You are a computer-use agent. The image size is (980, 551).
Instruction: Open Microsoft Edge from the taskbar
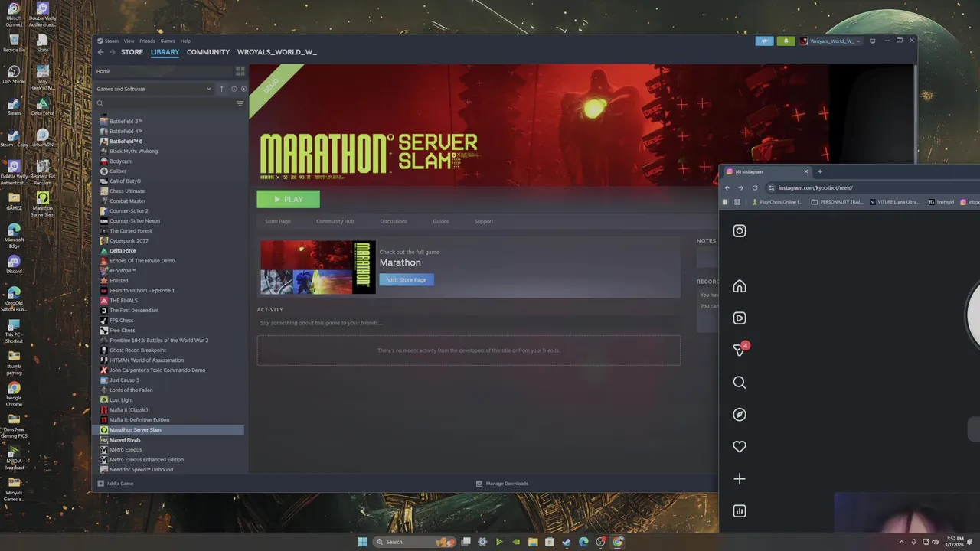583,542
